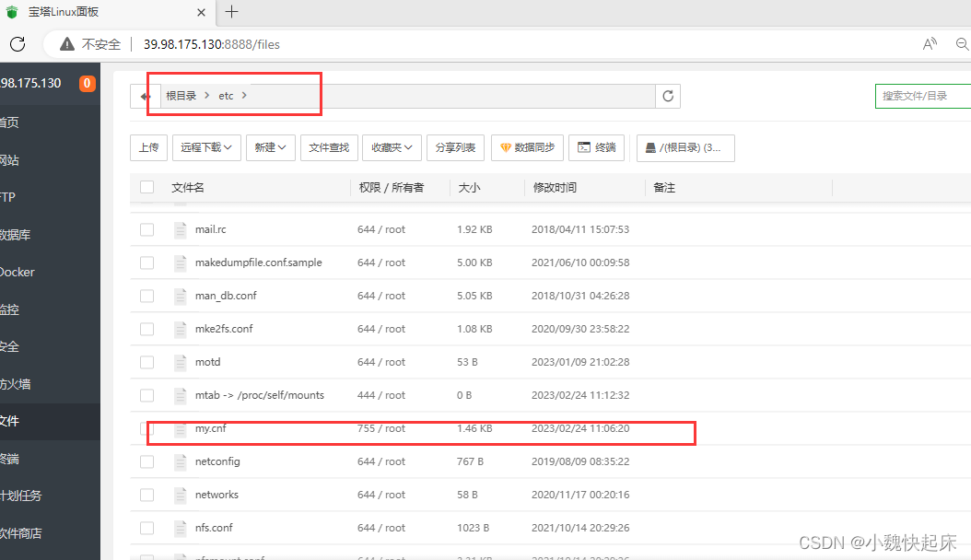This screenshot has width=971, height=560.
Task: Go back using the path back arrow
Action: (x=145, y=96)
